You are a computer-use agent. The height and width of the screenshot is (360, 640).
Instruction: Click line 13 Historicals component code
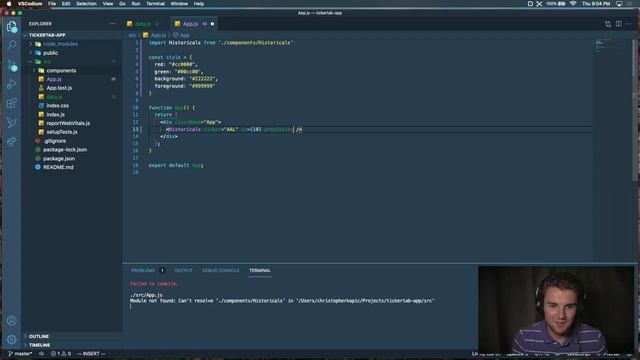(234, 130)
